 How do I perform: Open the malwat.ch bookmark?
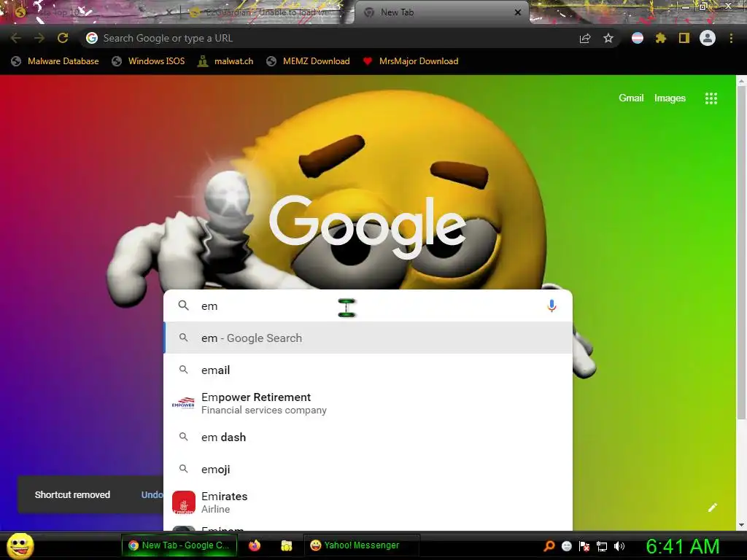[226, 61]
